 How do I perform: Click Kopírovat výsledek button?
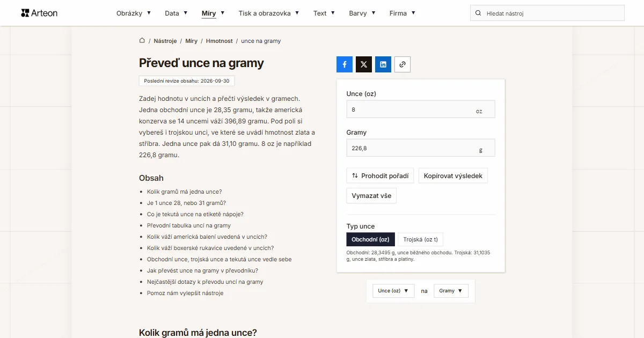pyautogui.click(x=453, y=175)
